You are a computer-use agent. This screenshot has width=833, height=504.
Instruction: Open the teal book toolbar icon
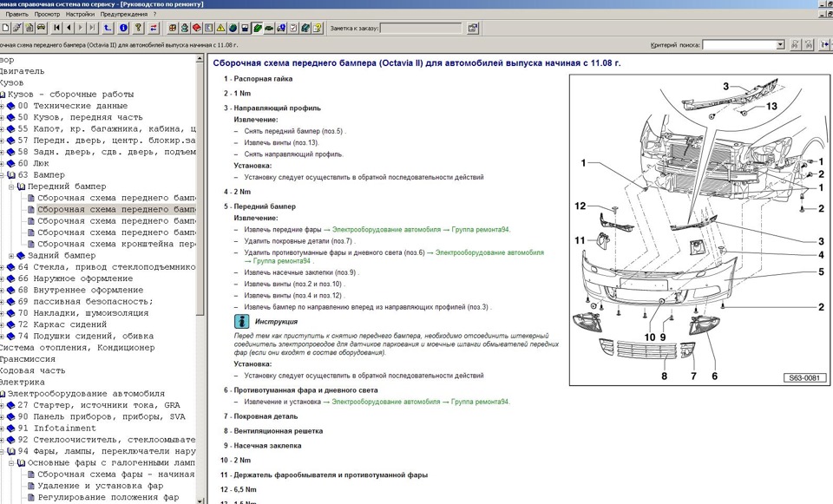click(x=305, y=28)
